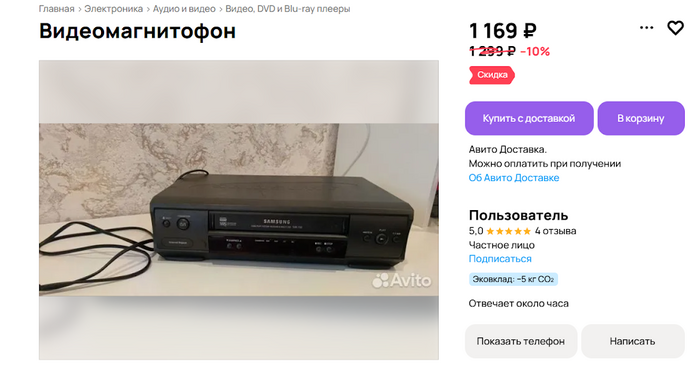Open the Samsung VCR product photo
This screenshot has width=700, height=376.
pos(239,210)
